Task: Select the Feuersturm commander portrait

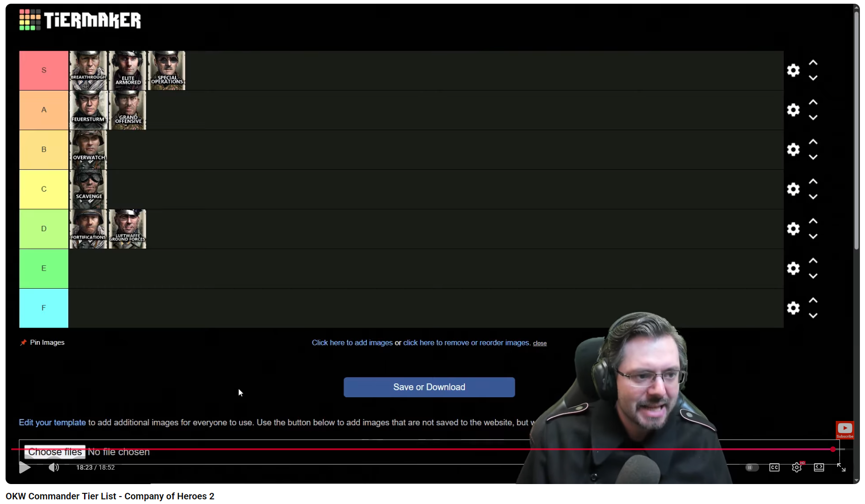Action: click(88, 110)
